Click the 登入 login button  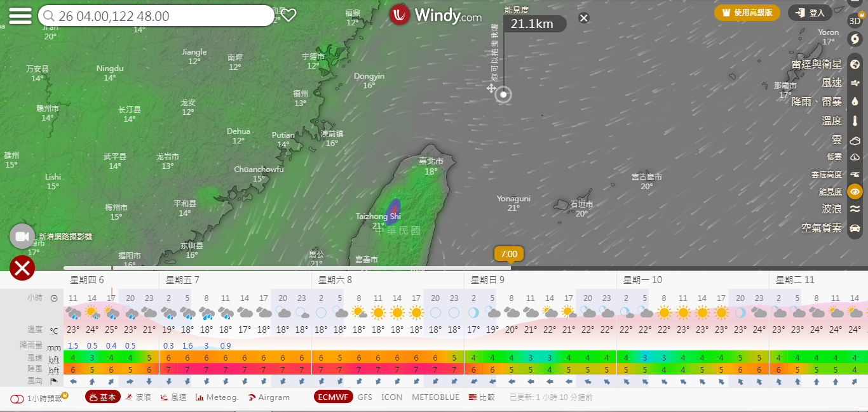tap(810, 13)
